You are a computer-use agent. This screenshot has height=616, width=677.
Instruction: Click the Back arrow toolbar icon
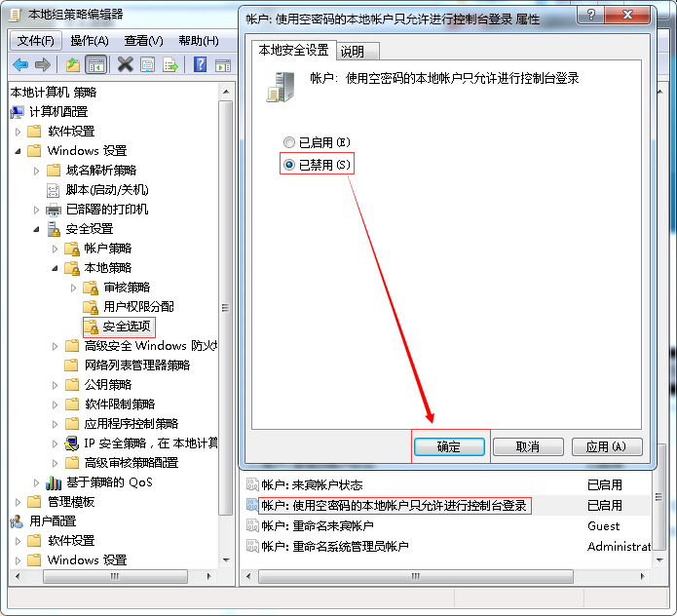coord(20,64)
